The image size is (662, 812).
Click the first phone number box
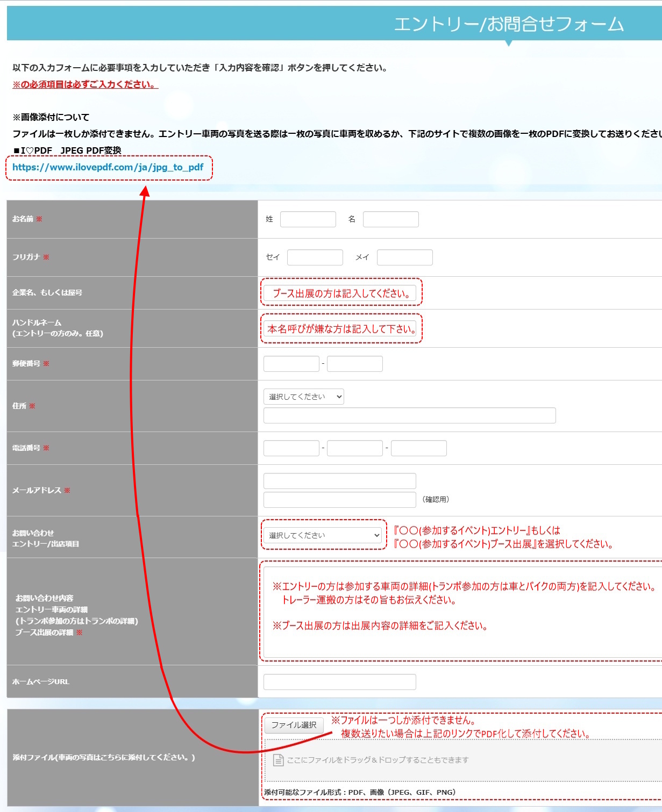click(x=291, y=448)
